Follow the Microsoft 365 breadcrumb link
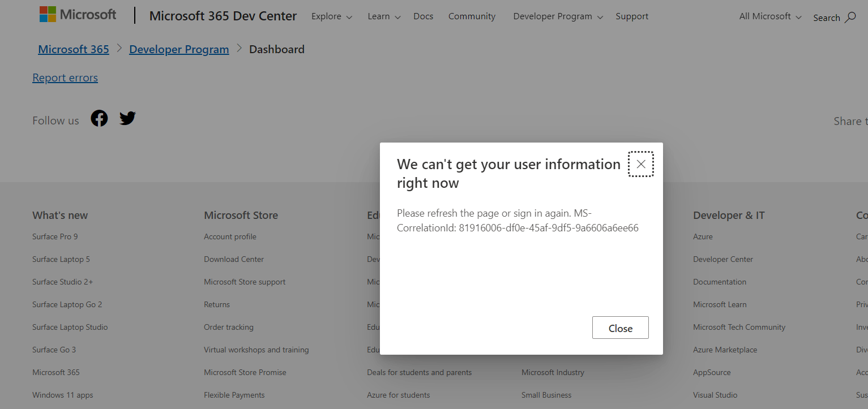This screenshot has height=409, width=868. (74, 49)
